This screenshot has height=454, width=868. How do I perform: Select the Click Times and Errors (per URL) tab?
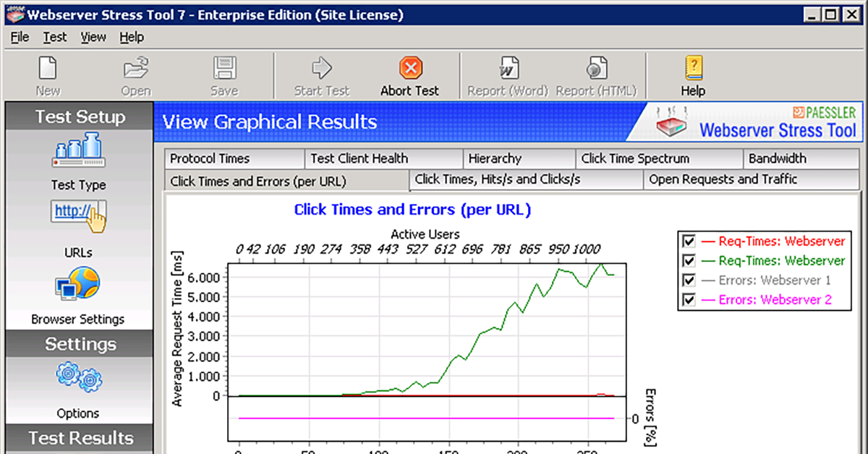pos(287,181)
